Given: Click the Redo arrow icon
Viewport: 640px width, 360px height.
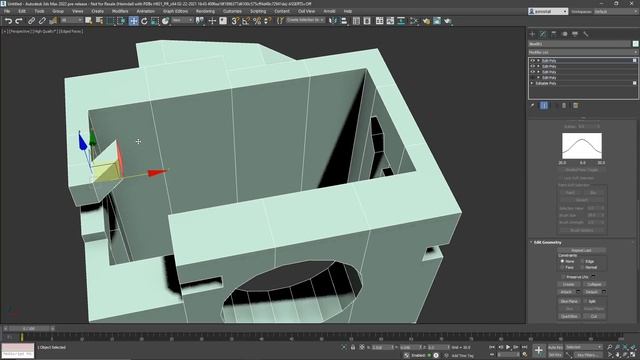Looking at the screenshot, I should click(x=19, y=21).
